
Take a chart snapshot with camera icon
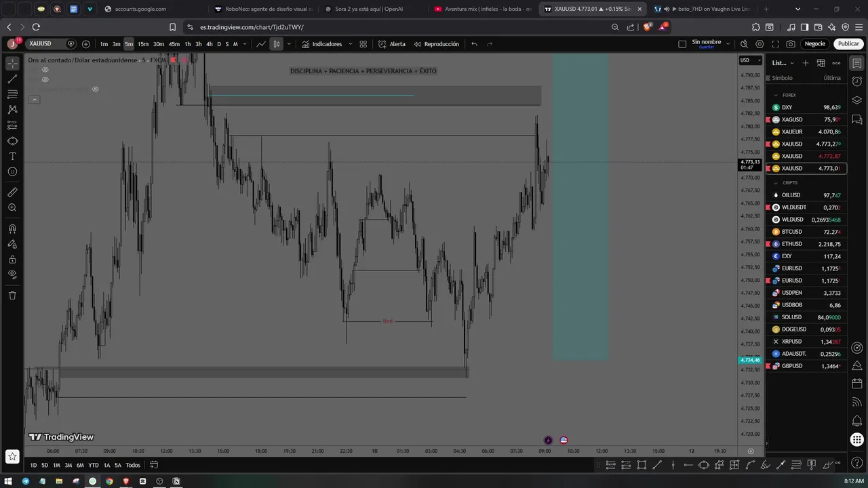point(791,44)
